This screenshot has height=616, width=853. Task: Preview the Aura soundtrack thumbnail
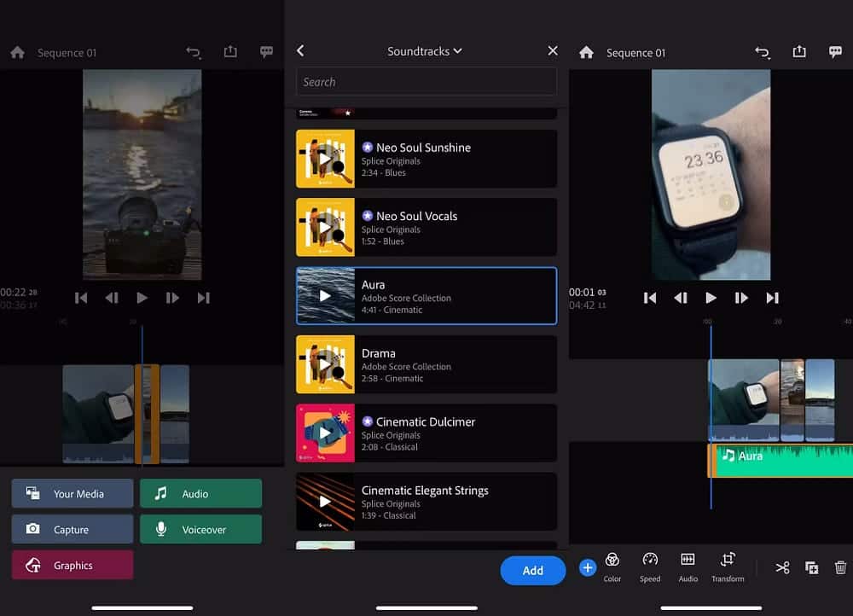pyautogui.click(x=325, y=296)
